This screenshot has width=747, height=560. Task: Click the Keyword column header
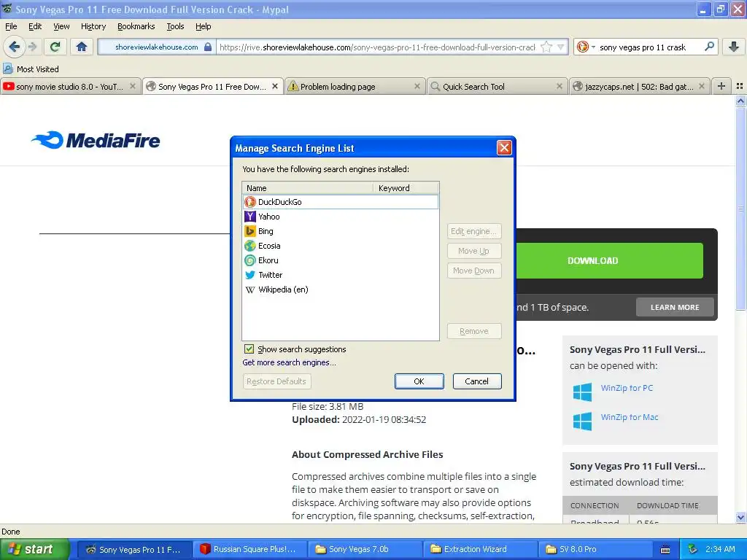pyautogui.click(x=406, y=187)
